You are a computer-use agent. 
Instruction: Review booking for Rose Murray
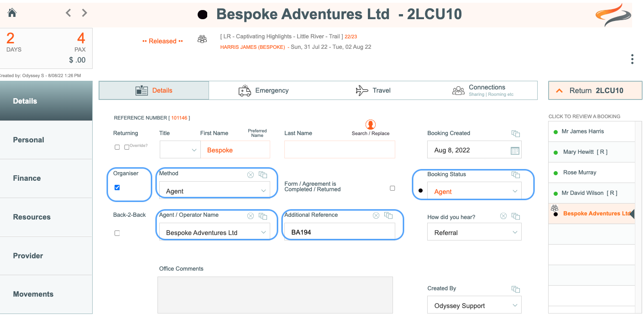[592, 173]
